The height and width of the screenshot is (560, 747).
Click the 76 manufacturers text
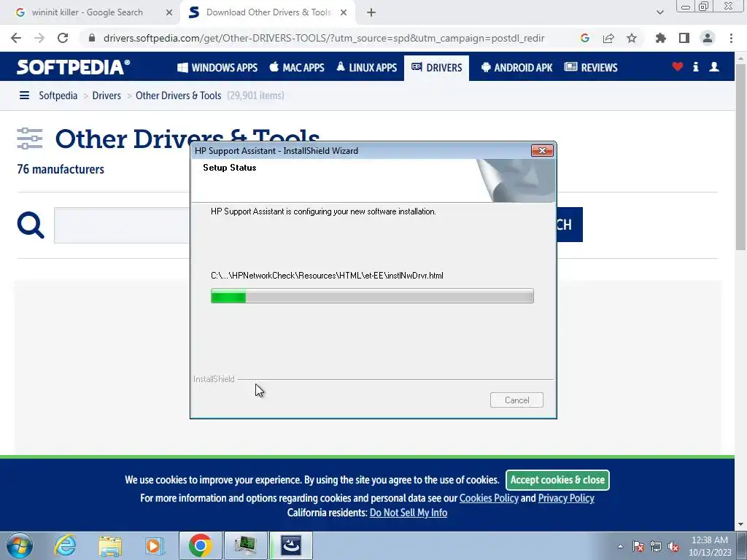[x=61, y=169]
